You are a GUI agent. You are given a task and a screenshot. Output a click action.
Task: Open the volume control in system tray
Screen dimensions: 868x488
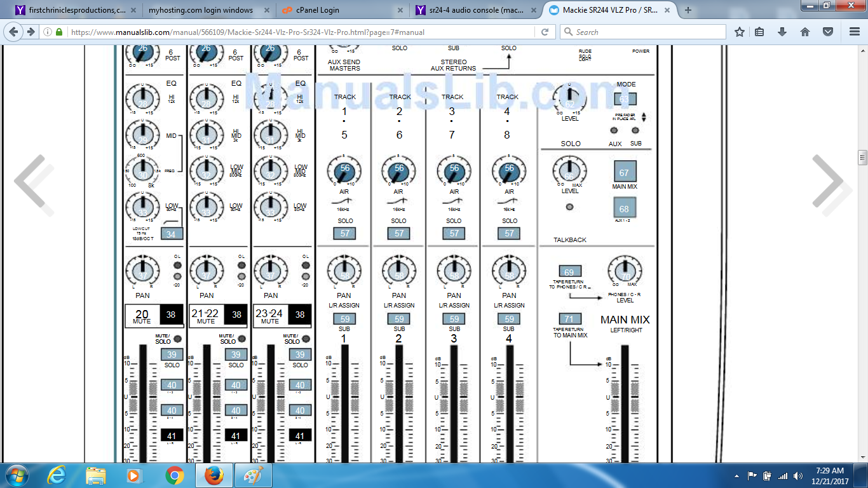click(x=797, y=475)
